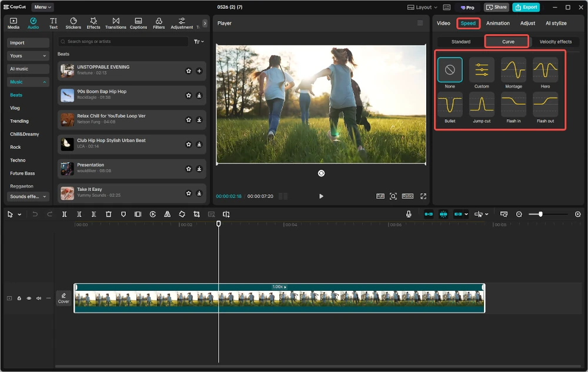
Task: Toggle main track magnet snapping
Action: pyautogui.click(x=429, y=215)
